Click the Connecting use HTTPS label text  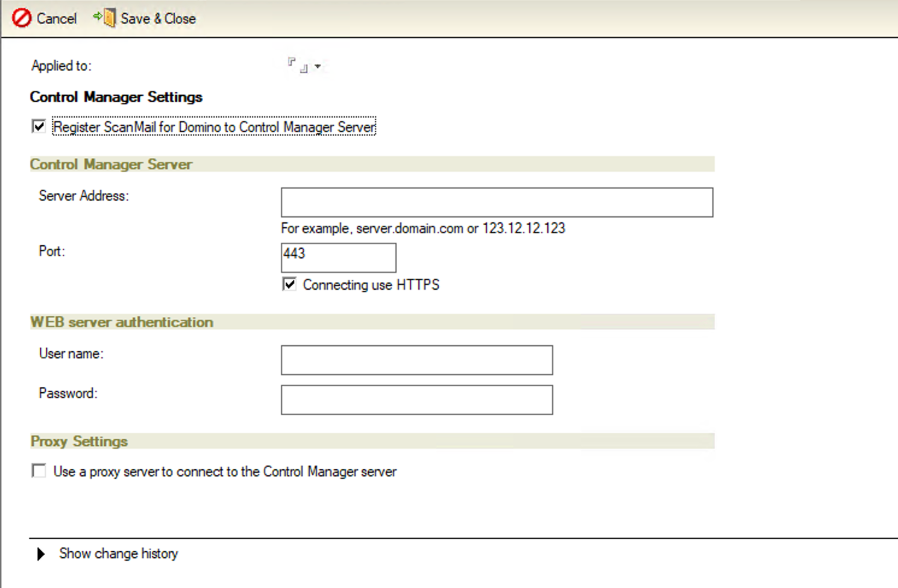coord(371,285)
